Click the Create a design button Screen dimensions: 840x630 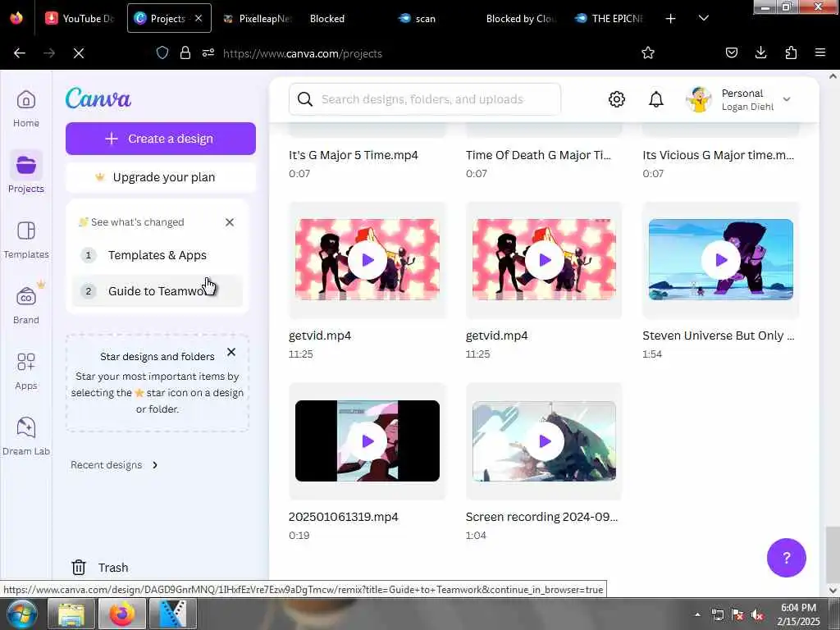tap(161, 139)
